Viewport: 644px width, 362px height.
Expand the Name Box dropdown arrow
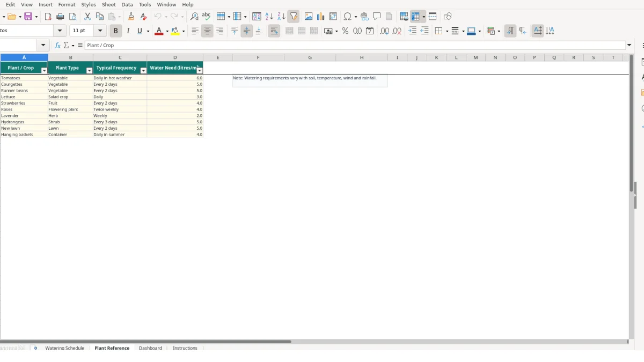[43, 45]
